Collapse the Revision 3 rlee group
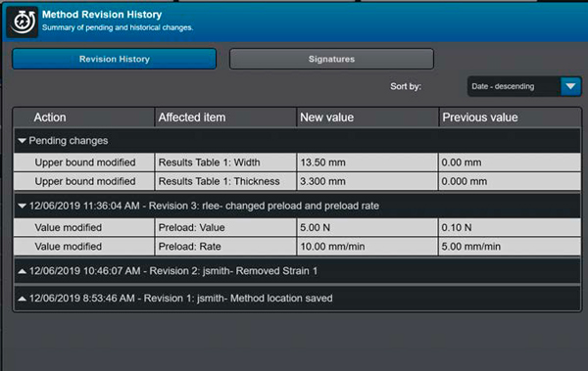588x371 pixels. 23,206
